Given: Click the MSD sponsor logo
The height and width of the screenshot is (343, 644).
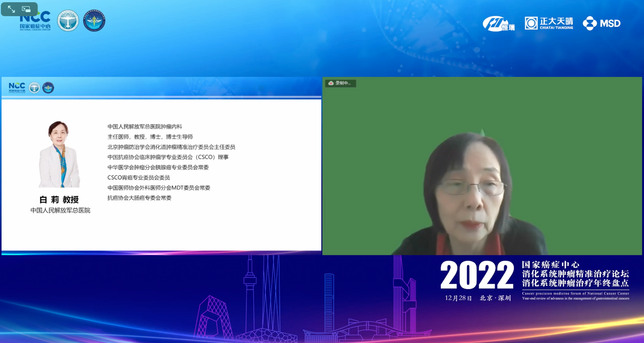Looking at the screenshot, I should click(602, 23).
